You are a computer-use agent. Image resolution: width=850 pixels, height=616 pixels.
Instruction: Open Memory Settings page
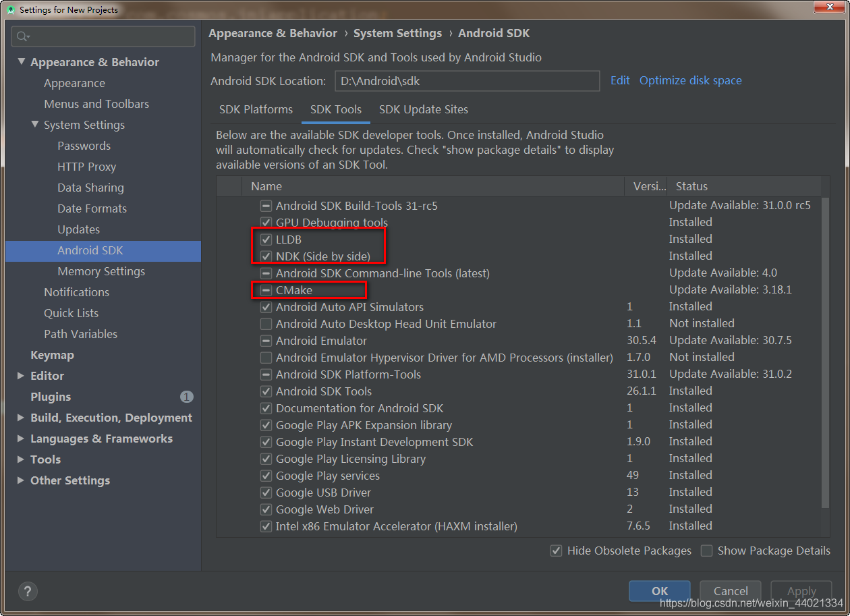101,271
